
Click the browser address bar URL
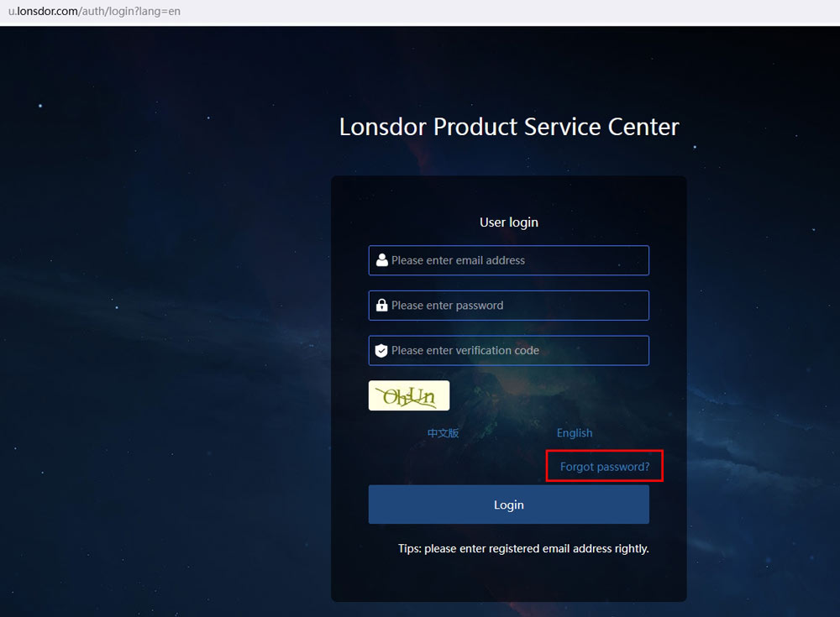[x=94, y=12]
